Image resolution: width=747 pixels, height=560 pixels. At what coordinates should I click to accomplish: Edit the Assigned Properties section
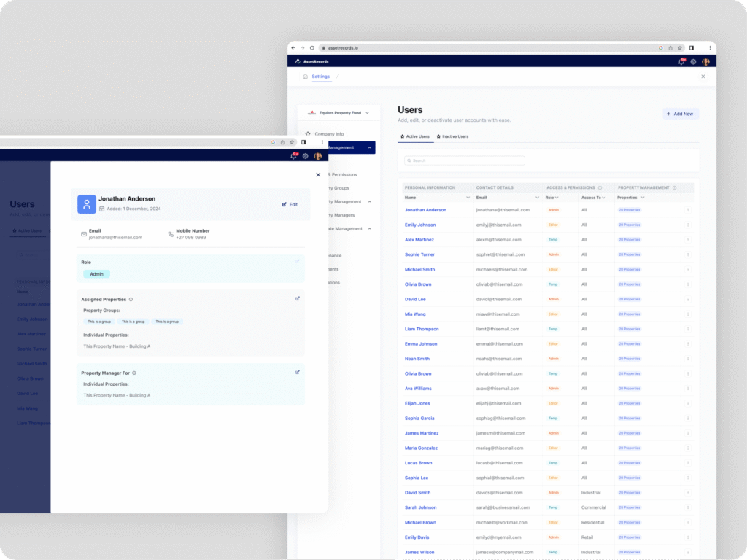pos(297,298)
